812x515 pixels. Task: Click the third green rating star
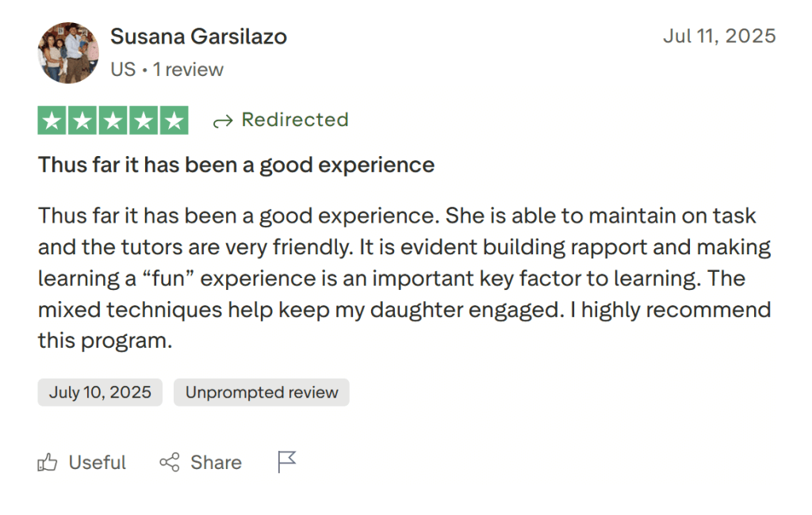(x=113, y=120)
